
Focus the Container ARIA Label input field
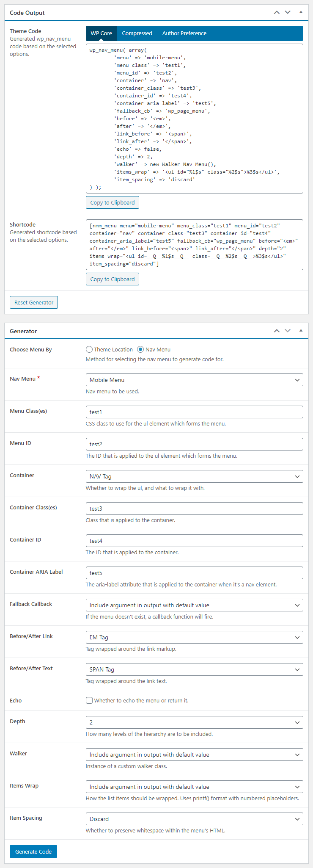(x=195, y=573)
